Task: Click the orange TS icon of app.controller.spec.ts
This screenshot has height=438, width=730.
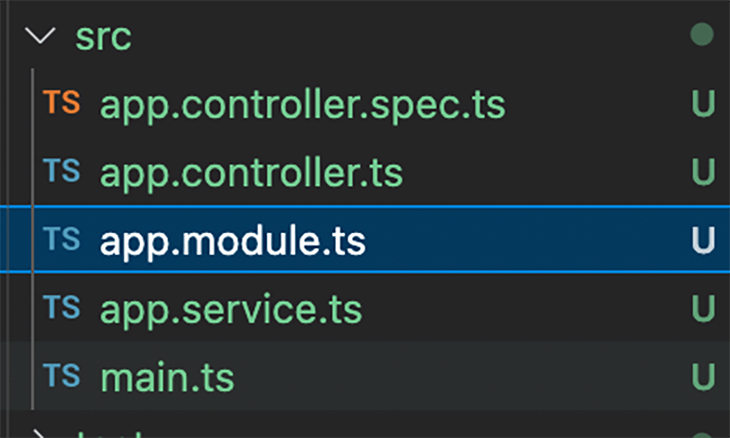Action: coord(61,102)
